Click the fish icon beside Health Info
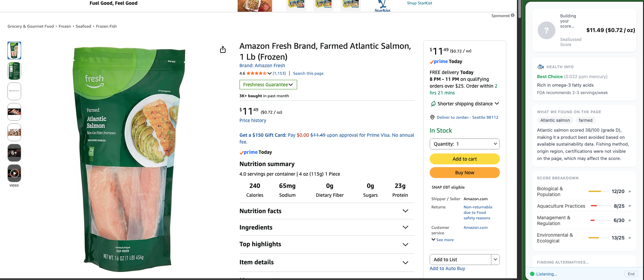Screen dimensions: 644x280 pyautogui.click(x=540, y=67)
